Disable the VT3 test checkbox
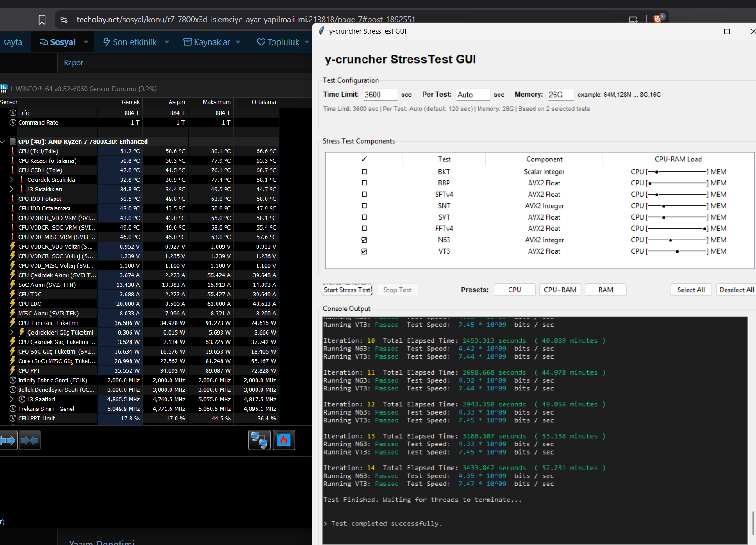Viewport: 756px width, 545px height. tap(364, 251)
